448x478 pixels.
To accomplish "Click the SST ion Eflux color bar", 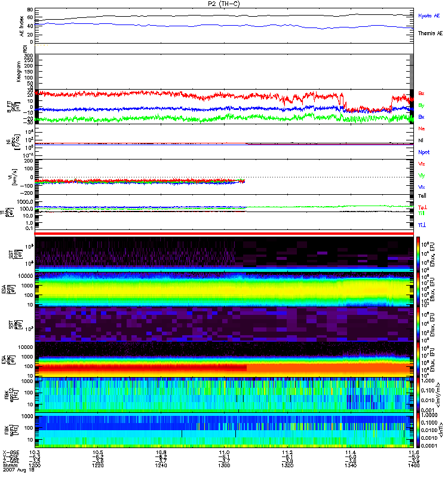I will [418, 254].
